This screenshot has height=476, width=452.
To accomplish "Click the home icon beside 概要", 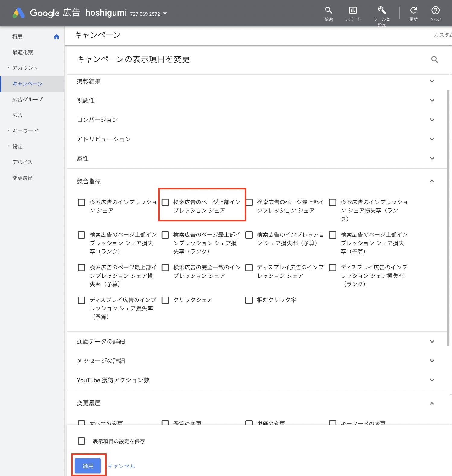I will click(56, 37).
